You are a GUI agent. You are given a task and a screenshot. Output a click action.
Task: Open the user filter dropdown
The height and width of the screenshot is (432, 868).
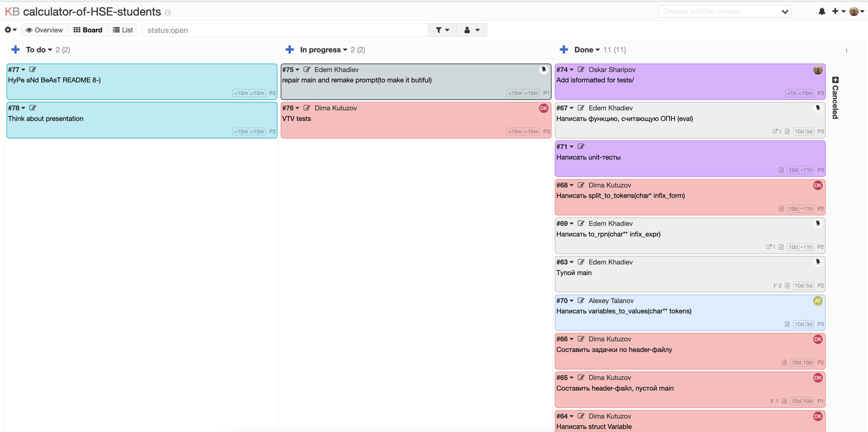point(471,30)
